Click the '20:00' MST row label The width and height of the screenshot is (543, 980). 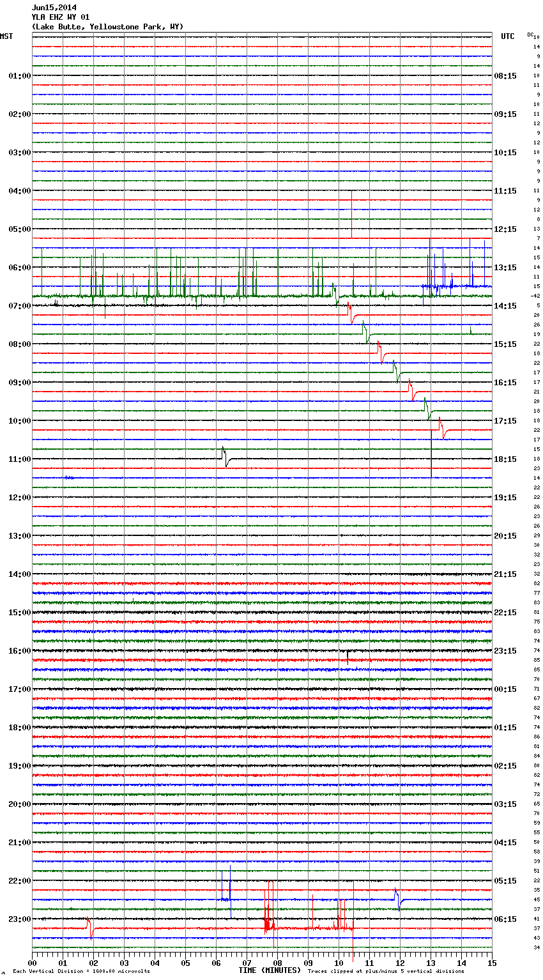point(20,804)
